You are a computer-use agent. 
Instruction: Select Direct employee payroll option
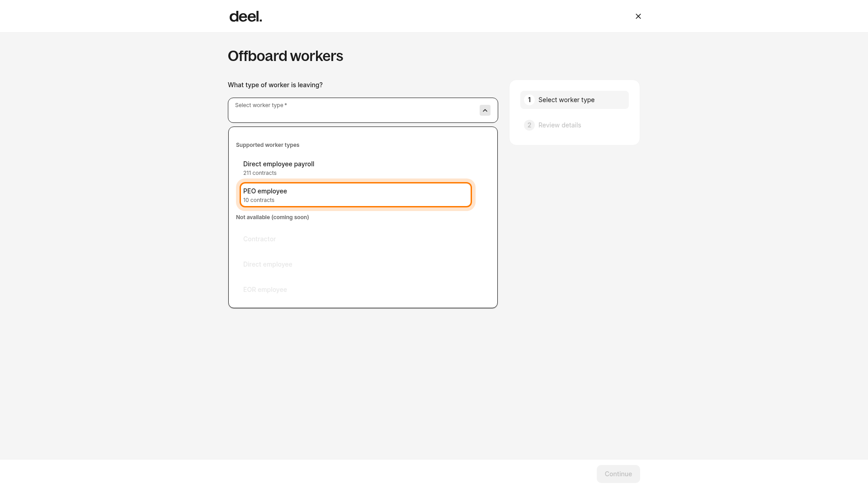coord(355,168)
